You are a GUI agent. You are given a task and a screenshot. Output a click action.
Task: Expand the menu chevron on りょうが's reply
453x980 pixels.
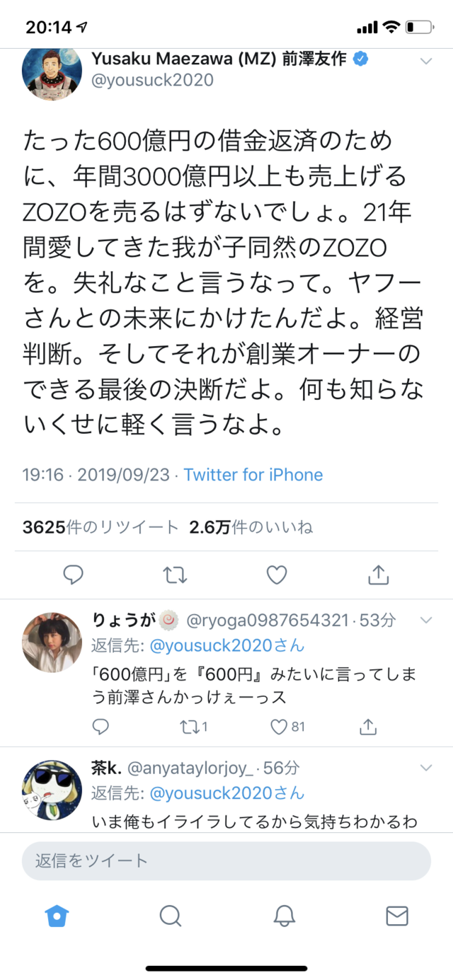coord(425,621)
